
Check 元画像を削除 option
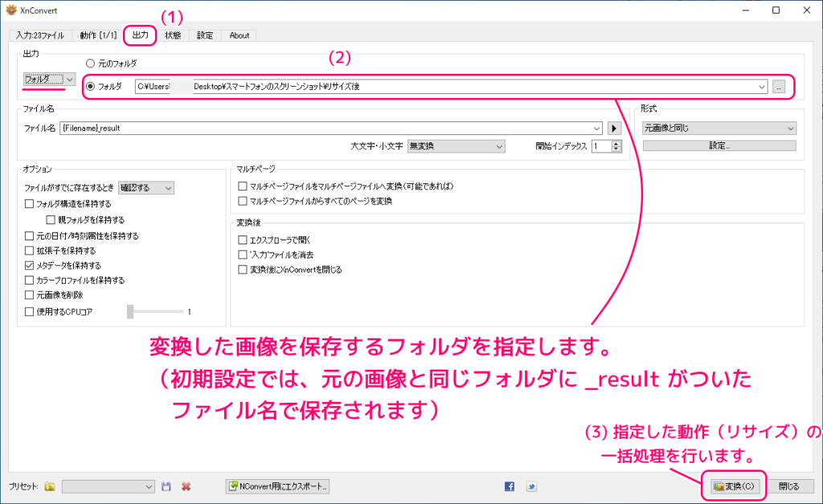coord(30,294)
